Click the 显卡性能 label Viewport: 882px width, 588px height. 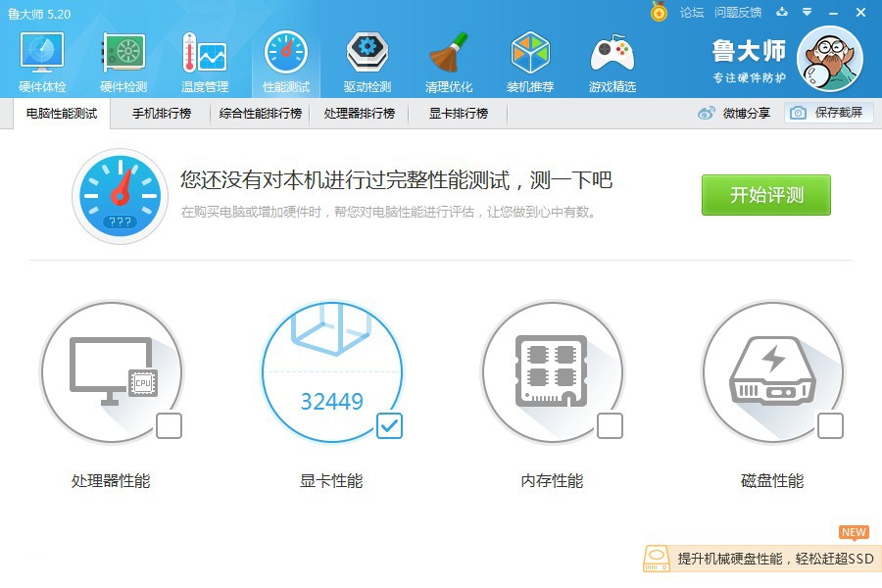(331, 480)
